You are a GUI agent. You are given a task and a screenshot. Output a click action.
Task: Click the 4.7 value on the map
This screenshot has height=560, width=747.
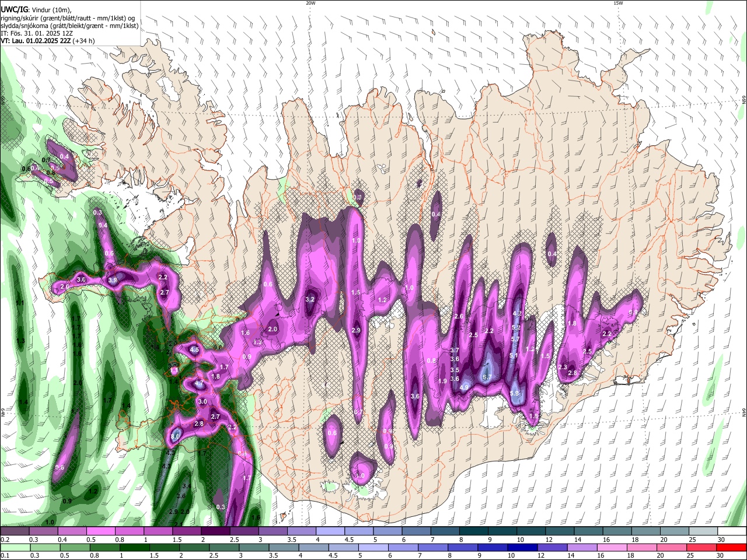coord(199,384)
